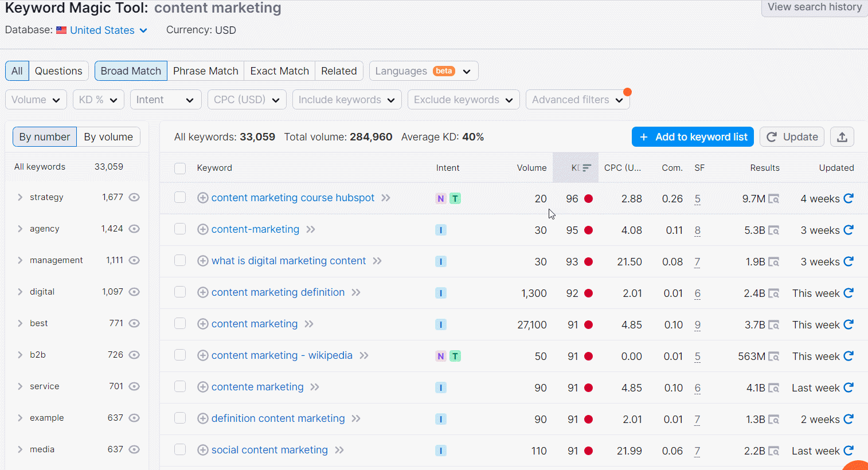Refresh the content-marketing keyword row
868x470 pixels.
[x=849, y=230]
